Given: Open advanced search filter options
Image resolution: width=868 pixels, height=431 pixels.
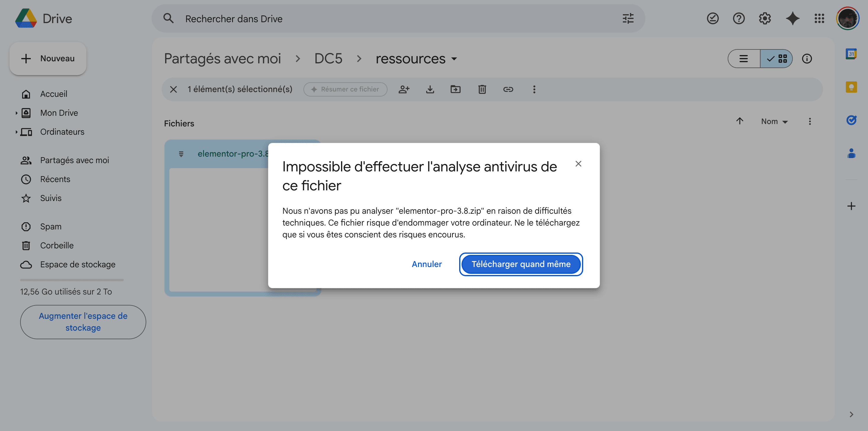Looking at the screenshot, I should pos(628,19).
